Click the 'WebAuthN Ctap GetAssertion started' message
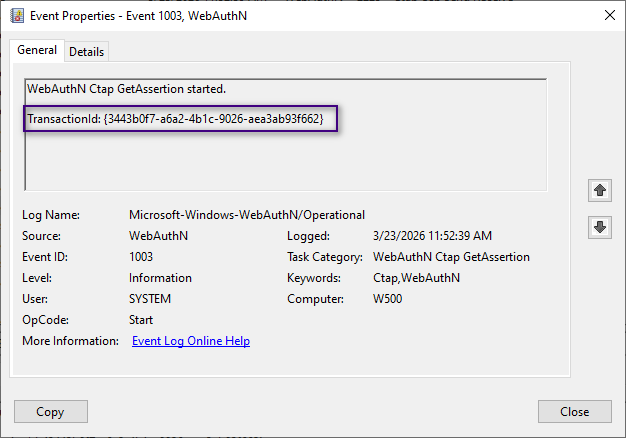 (126, 90)
